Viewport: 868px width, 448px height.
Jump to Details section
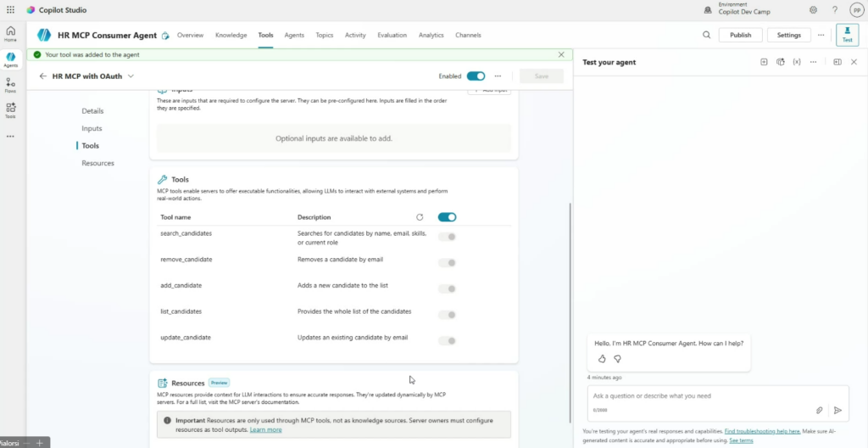92,111
